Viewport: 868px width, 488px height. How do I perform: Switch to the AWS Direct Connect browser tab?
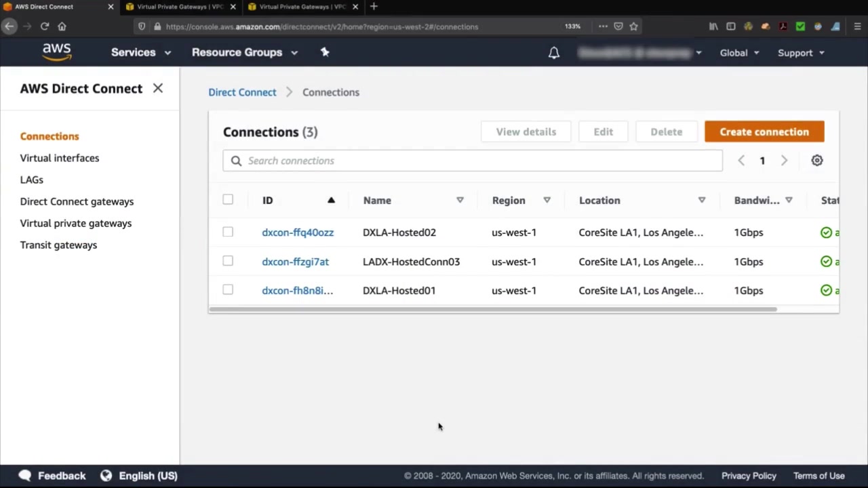click(x=59, y=7)
